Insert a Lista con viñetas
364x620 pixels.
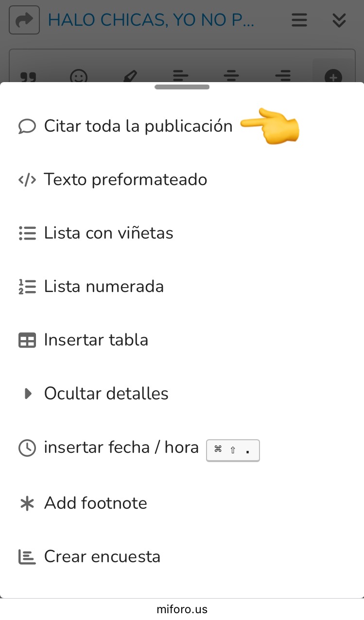pyautogui.click(x=108, y=233)
